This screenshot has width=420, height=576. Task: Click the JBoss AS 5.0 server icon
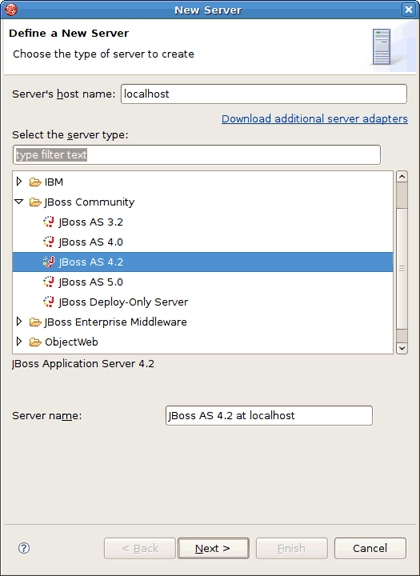pyautogui.click(x=49, y=282)
